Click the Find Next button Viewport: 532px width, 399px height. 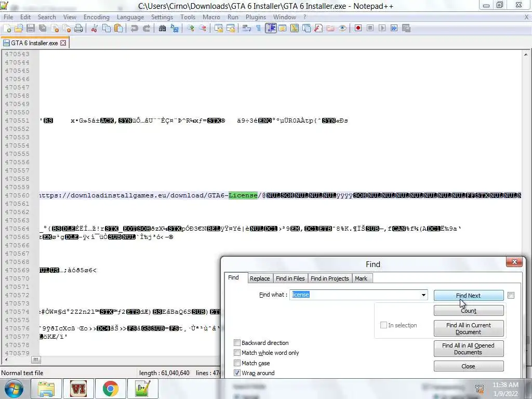pyautogui.click(x=468, y=296)
